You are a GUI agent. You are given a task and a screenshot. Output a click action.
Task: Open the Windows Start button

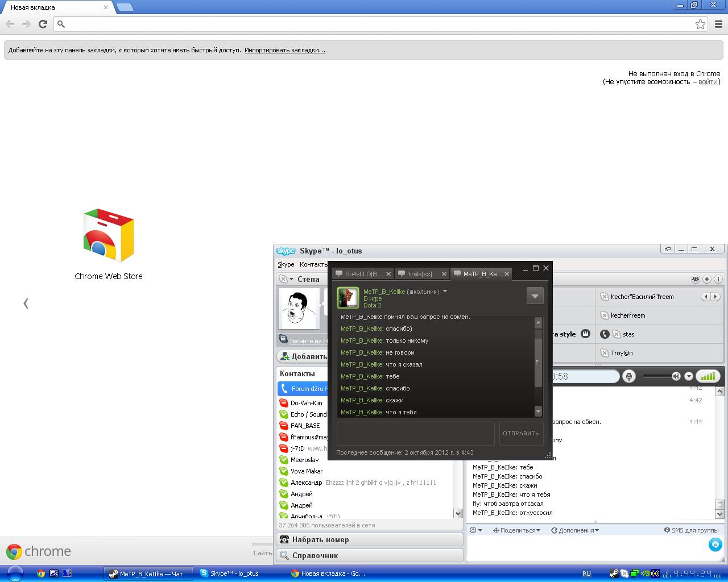[x=14, y=573]
